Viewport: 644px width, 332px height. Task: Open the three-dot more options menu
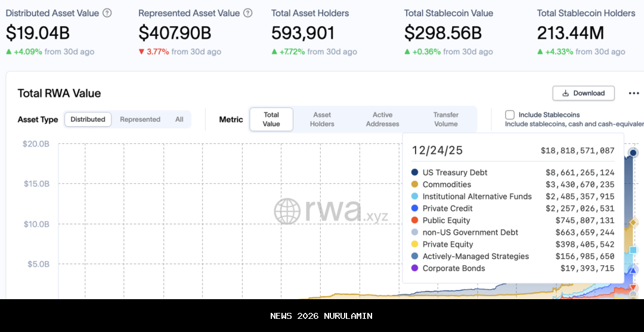[x=633, y=93]
